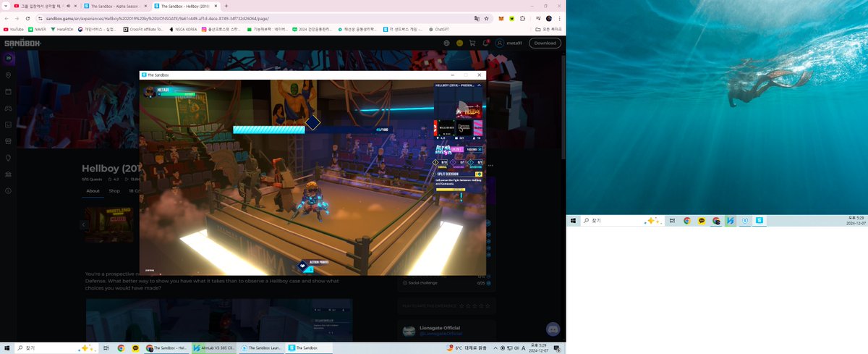Open Task View on the left taskbar
Viewport: 868px width, 354px height.
106,348
